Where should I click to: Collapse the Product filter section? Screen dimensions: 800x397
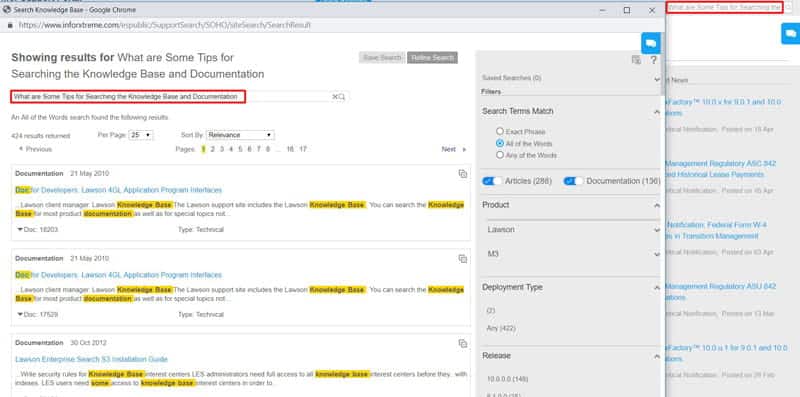657,206
